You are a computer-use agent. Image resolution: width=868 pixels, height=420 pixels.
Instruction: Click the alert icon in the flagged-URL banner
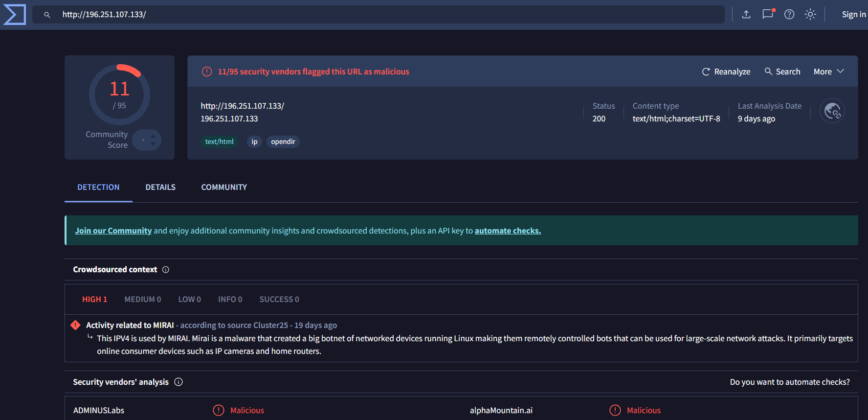click(207, 71)
